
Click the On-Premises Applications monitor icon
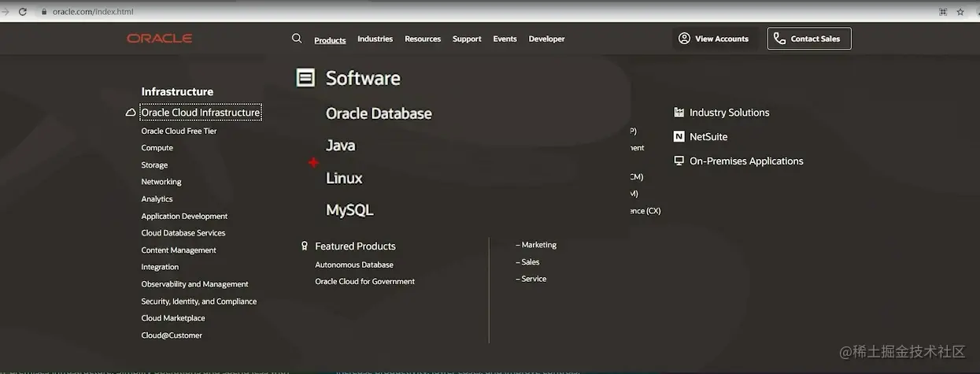pyautogui.click(x=679, y=161)
